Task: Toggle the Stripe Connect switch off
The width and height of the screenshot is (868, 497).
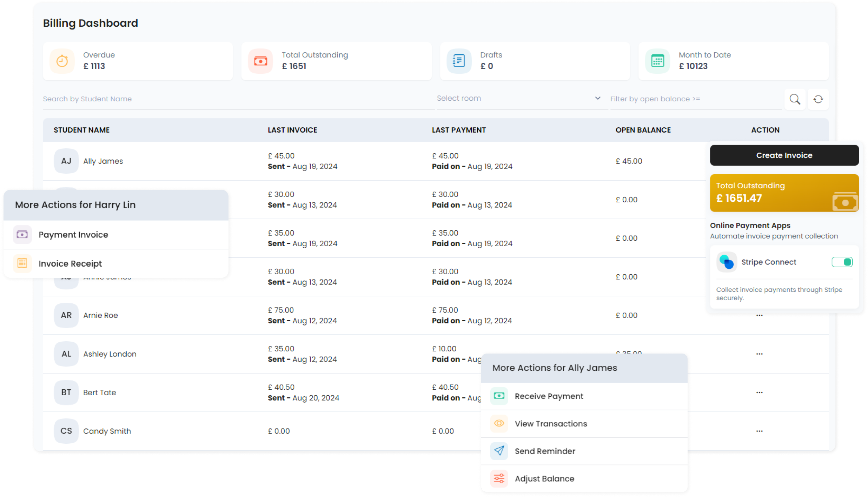Action: pyautogui.click(x=842, y=262)
